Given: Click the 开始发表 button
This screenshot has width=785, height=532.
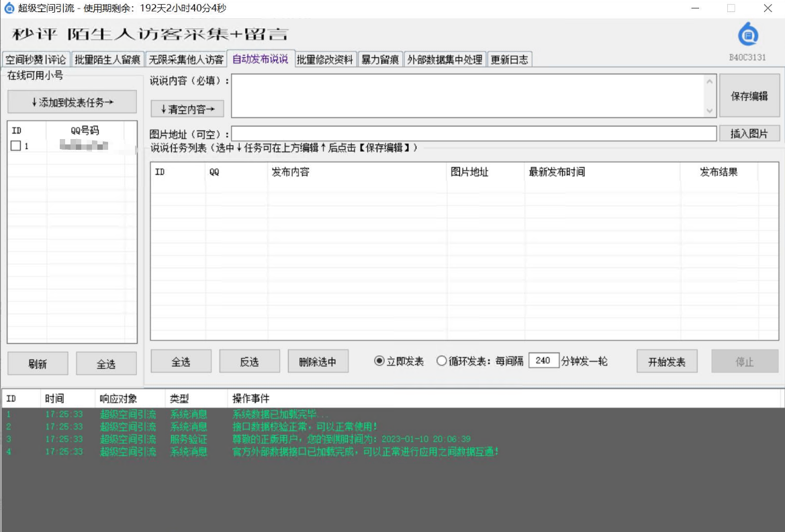Looking at the screenshot, I should pos(667,361).
